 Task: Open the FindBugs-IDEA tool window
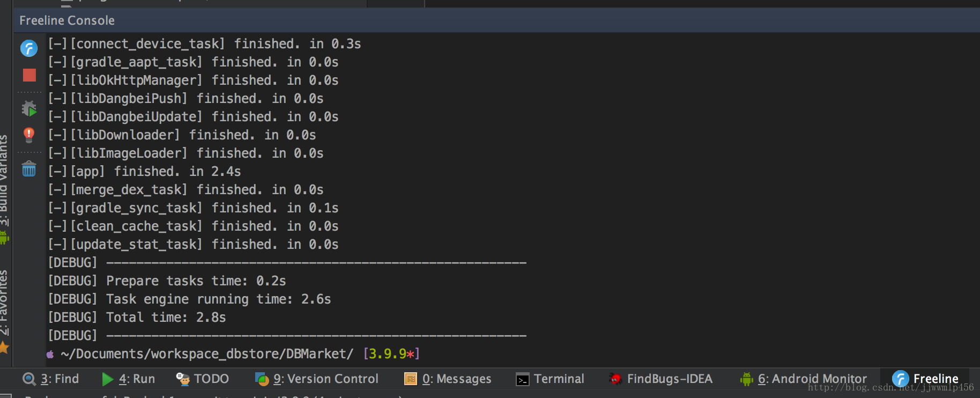pyautogui.click(x=661, y=379)
